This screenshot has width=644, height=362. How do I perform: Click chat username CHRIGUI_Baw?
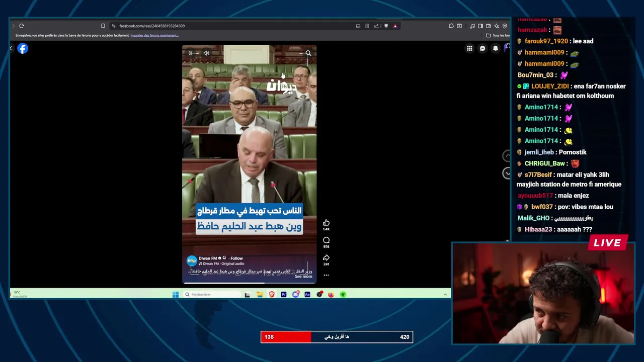545,163
